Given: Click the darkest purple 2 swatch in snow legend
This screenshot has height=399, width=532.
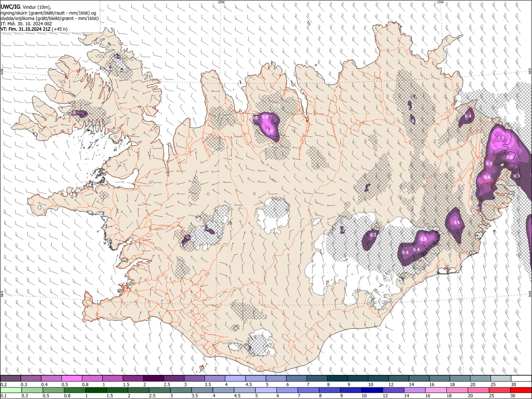Looking at the screenshot, I should 153,379.
